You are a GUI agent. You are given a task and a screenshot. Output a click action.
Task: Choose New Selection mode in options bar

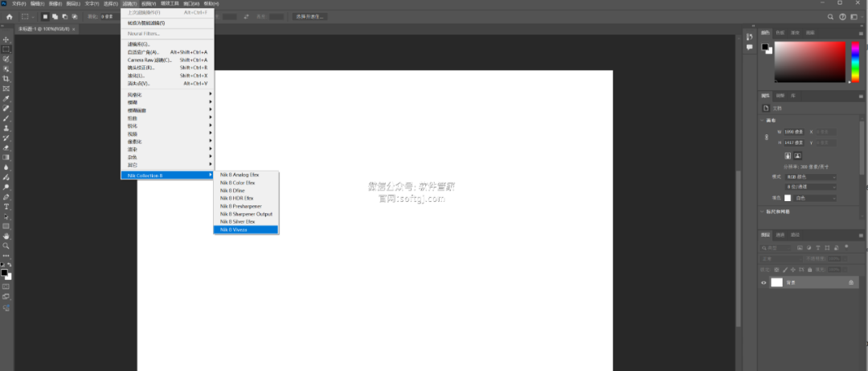[x=45, y=17]
